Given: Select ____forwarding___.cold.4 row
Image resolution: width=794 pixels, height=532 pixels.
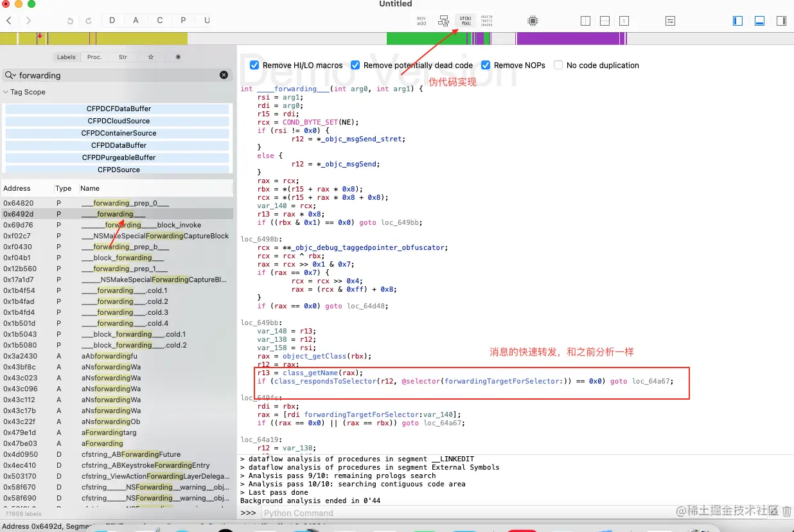Looking at the screenshot, I should (116, 323).
